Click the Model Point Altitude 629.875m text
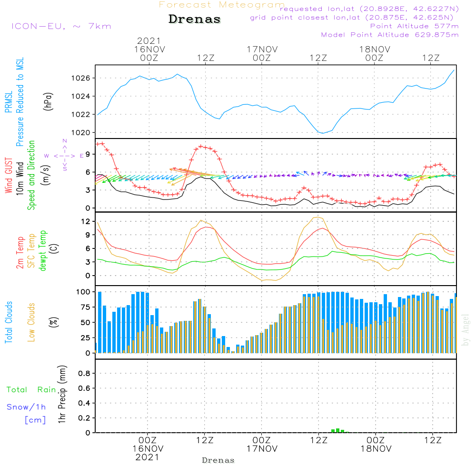Screen dimensions: 476x476 pos(390,35)
